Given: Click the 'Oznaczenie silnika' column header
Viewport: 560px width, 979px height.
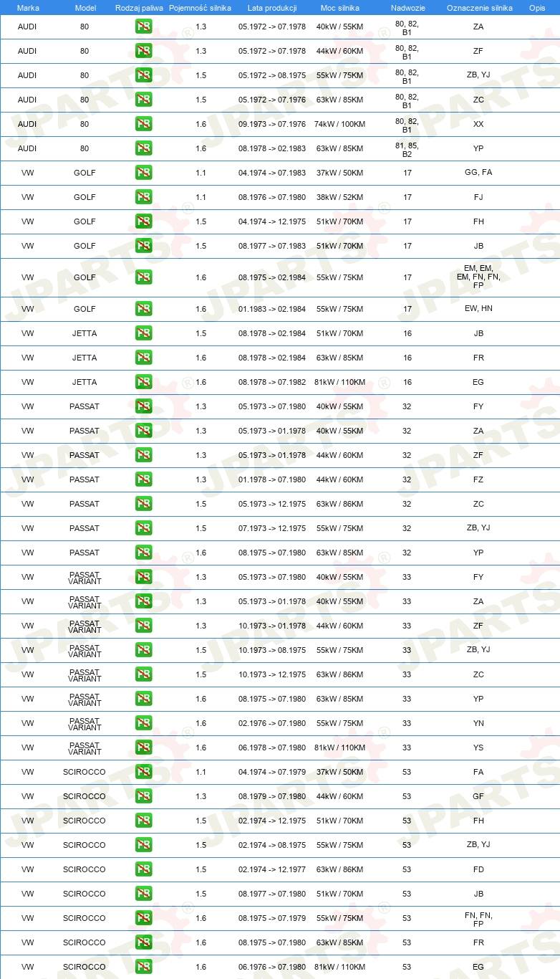Looking at the screenshot, I should (x=479, y=7).
